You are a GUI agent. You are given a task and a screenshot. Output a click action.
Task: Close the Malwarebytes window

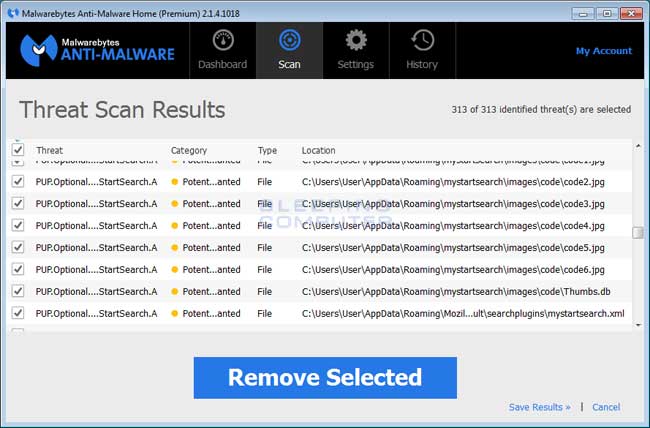pyautogui.click(x=631, y=14)
